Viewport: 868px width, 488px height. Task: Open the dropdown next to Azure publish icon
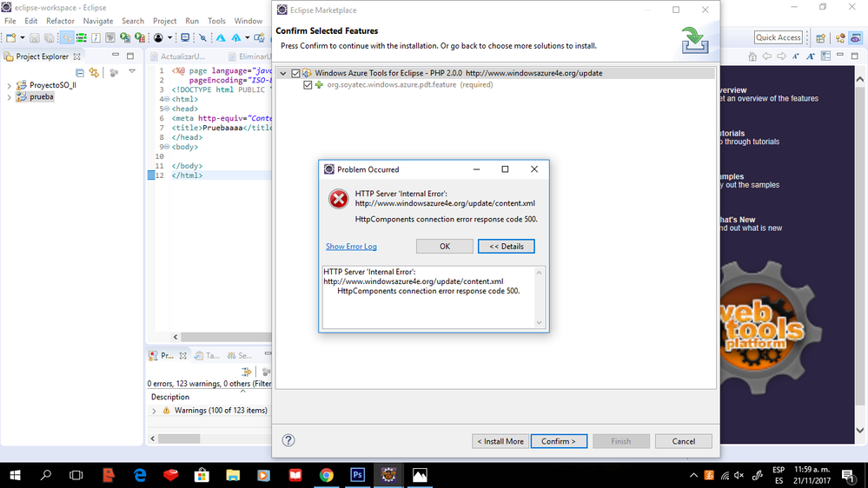tap(247, 37)
